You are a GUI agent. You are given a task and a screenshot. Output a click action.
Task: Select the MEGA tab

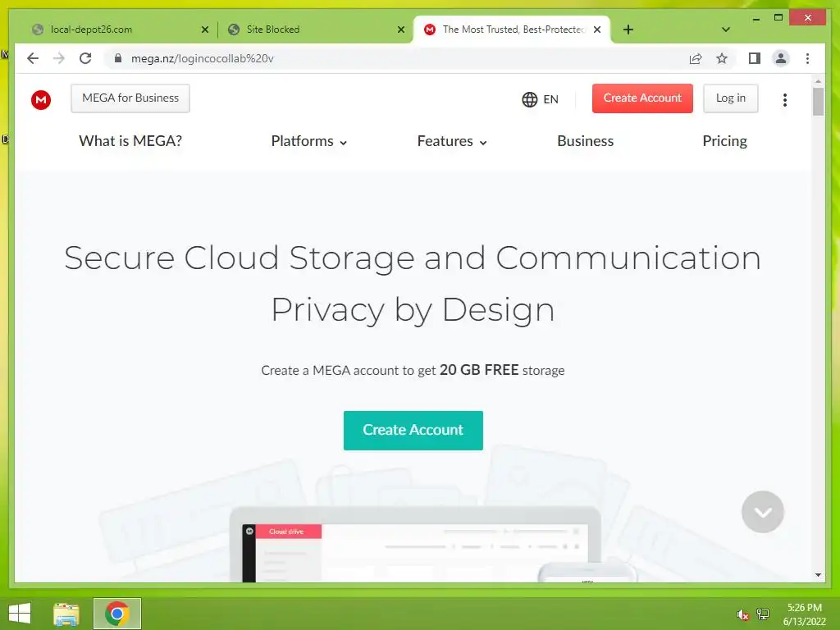point(512,30)
